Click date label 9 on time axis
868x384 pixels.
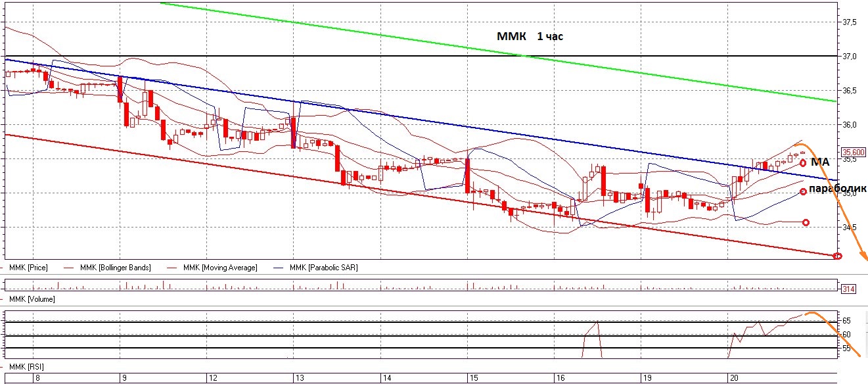[124, 379]
